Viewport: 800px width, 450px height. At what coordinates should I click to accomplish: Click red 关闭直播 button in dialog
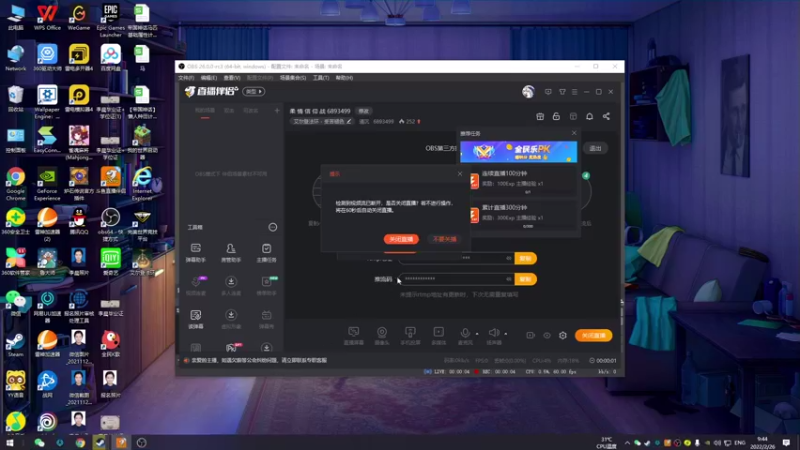pyautogui.click(x=401, y=239)
